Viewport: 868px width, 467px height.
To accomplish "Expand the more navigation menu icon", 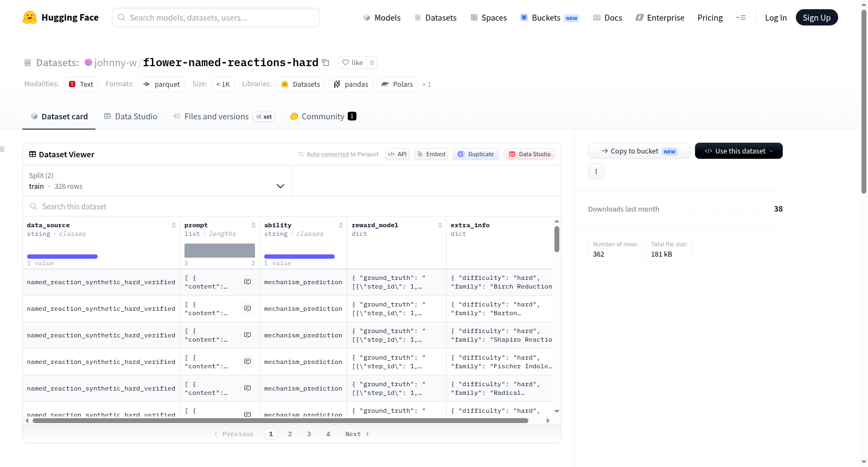I will [x=741, y=17].
